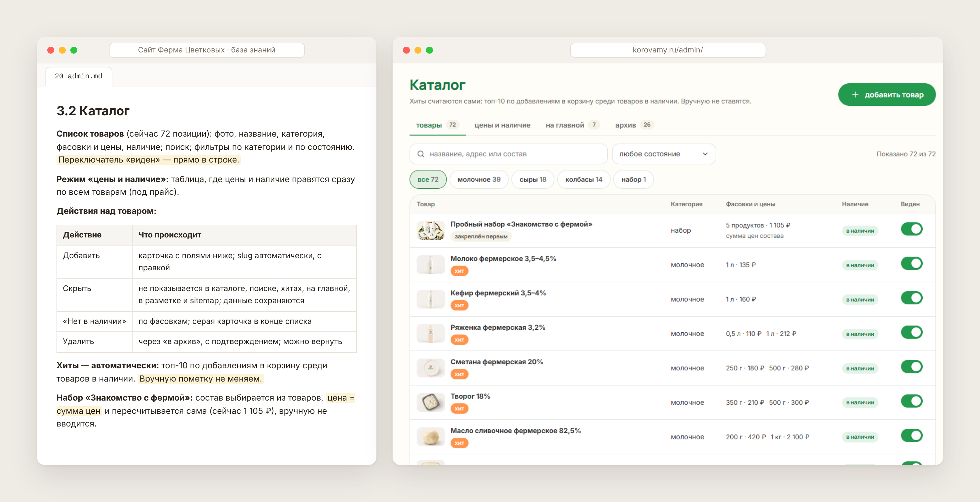The image size is (980, 502).
Task: Toggle visibility of Пробный набор row
Action: 911,229
